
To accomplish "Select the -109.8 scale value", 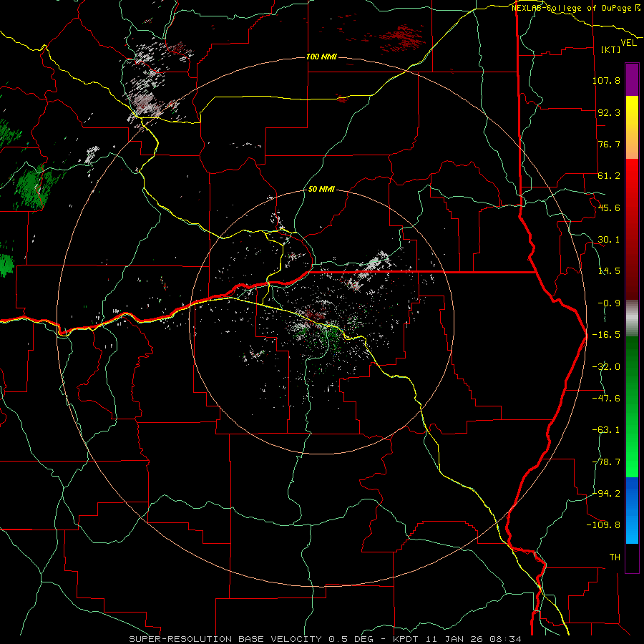I will [604, 525].
